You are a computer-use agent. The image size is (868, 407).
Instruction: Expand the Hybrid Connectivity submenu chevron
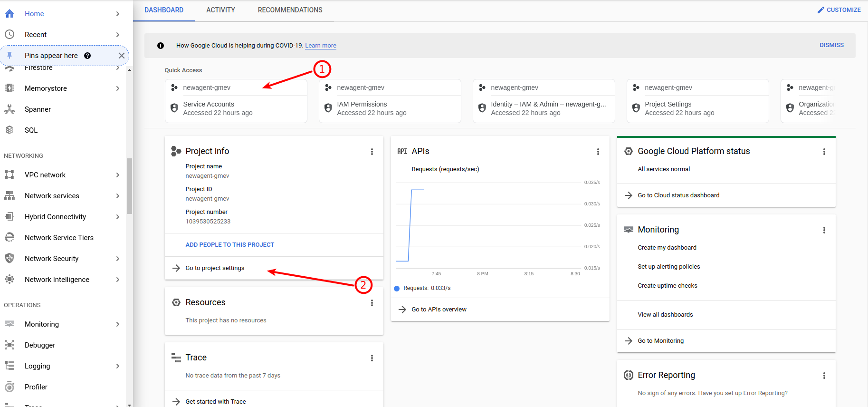[118, 217]
